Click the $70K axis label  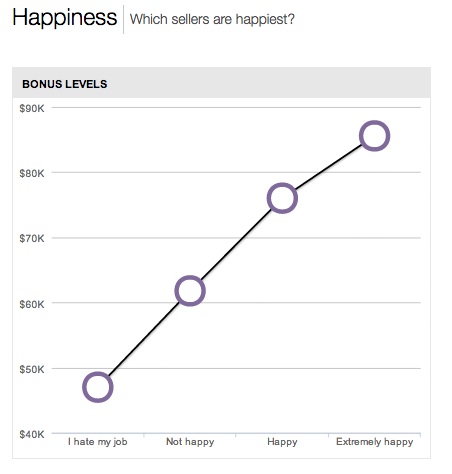[32, 238]
